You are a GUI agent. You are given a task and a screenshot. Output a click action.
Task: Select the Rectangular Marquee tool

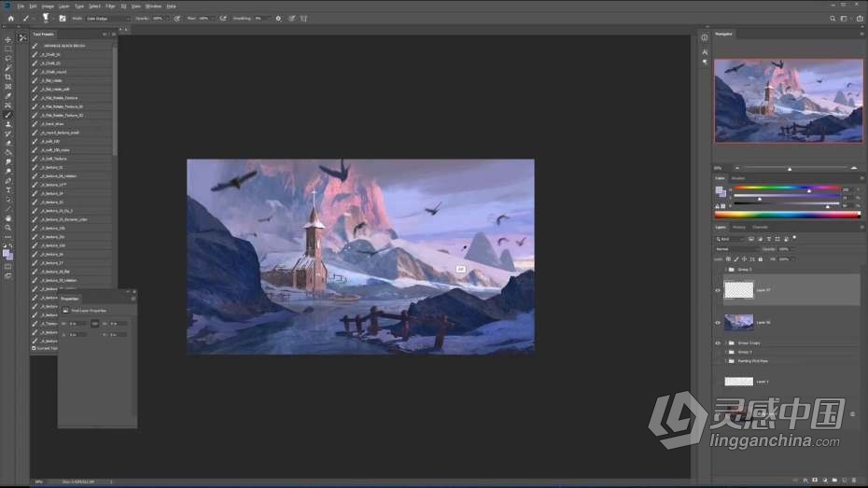point(7,49)
